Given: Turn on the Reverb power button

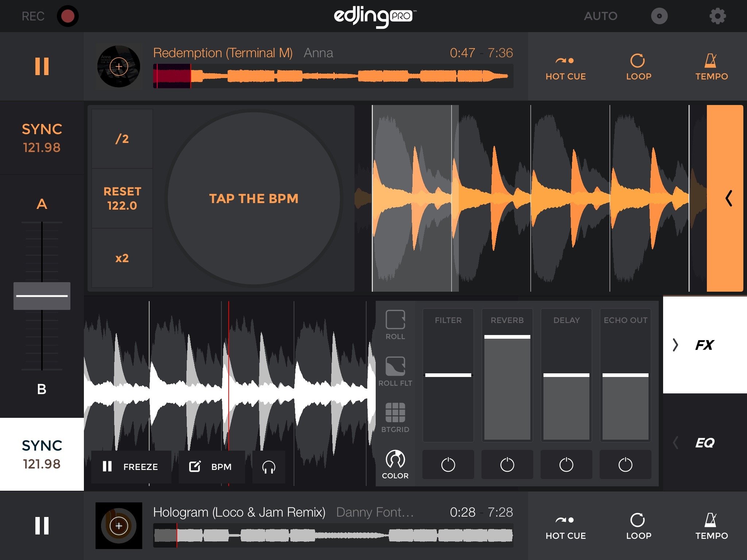Looking at the screenshot, I should pyautogui.click(x=507, y=464).
